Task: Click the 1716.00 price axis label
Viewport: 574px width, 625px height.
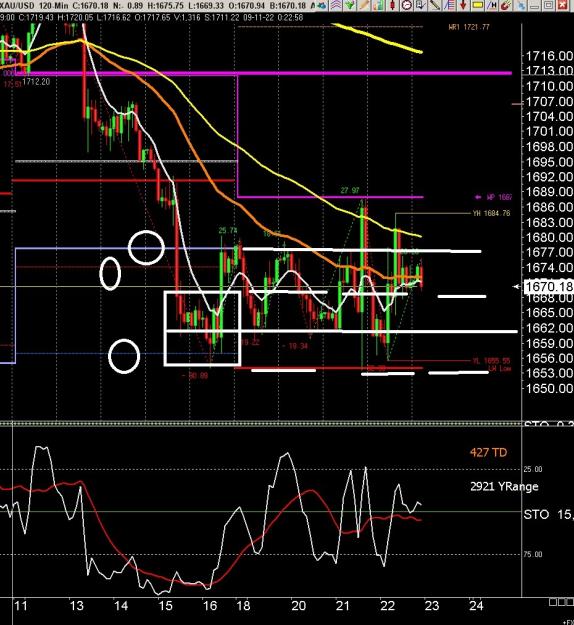Action: (x=549, y=56)
